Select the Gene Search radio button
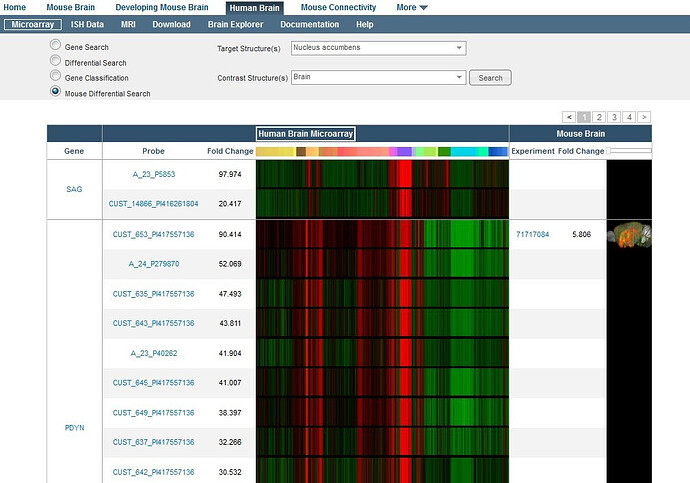The height and width of the screenshot is (483, 690). point(55,45)
